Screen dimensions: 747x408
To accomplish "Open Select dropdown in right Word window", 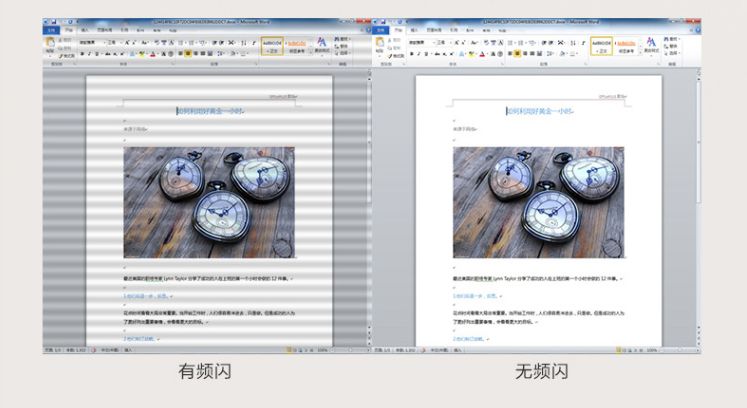I will (x=671, y=52).
